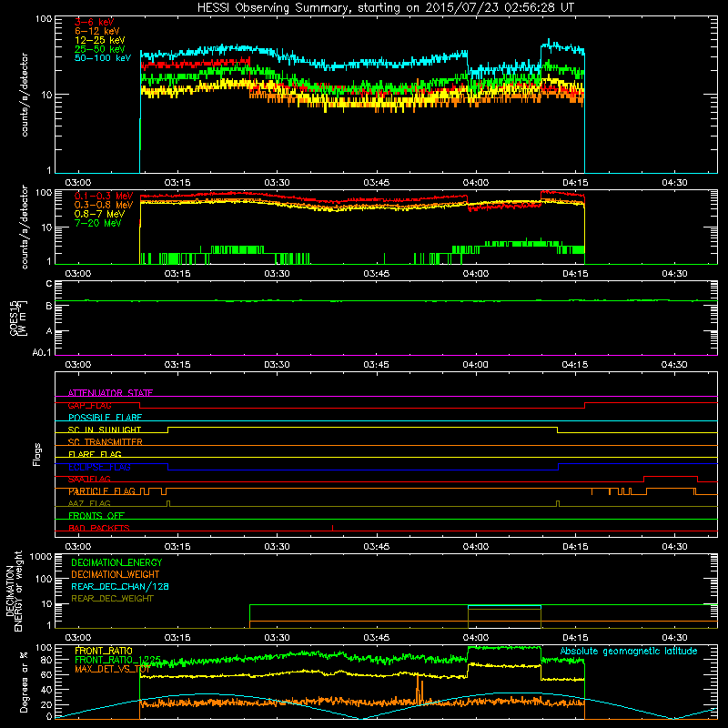Image resolution: width=728 pixels, height=728 pixels.
Task: Click the C class tick label on GOES panel
Action: (x=49, y=284)
